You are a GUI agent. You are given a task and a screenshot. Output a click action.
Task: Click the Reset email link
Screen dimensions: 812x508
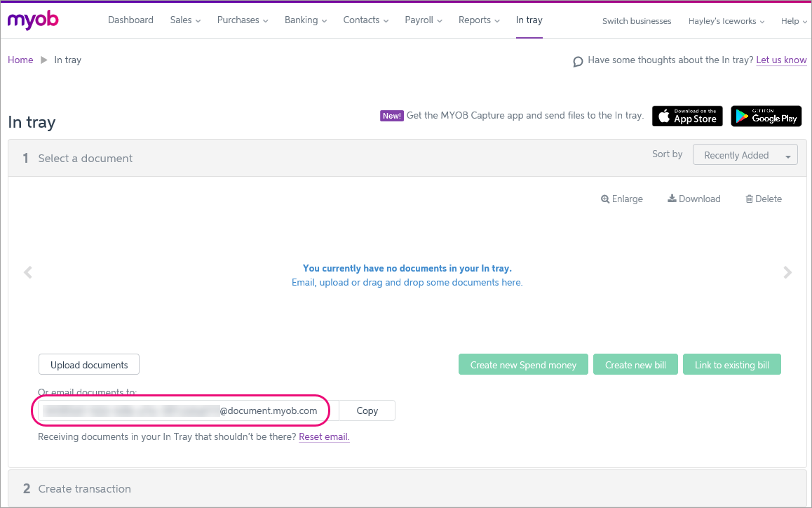324,437
